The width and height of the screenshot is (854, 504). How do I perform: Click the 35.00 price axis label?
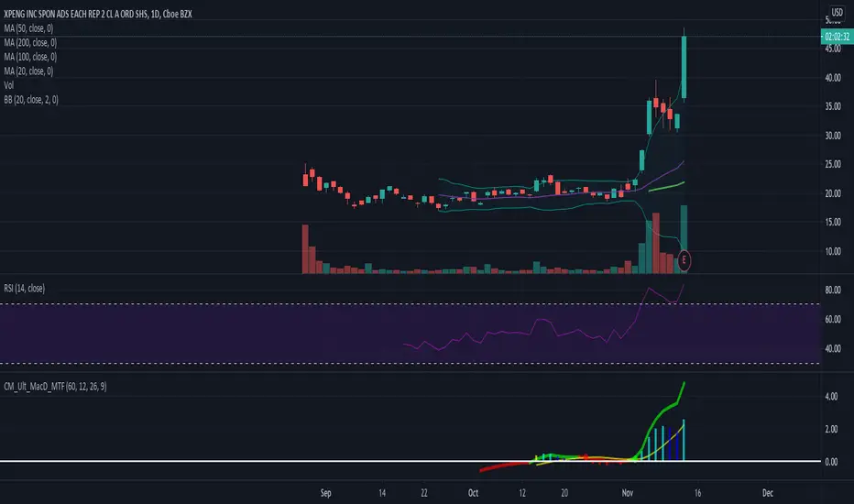833,107
